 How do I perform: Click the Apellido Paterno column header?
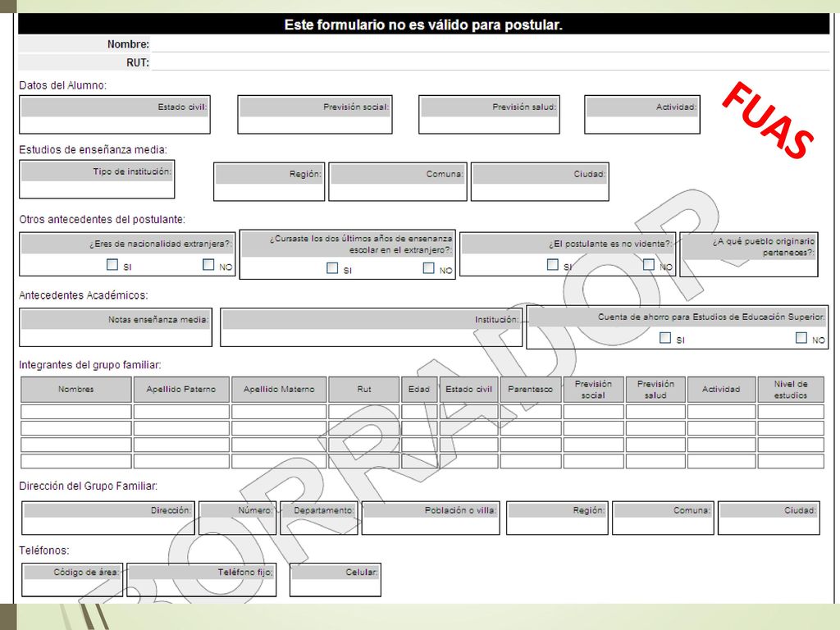click(x=181, y=390)
